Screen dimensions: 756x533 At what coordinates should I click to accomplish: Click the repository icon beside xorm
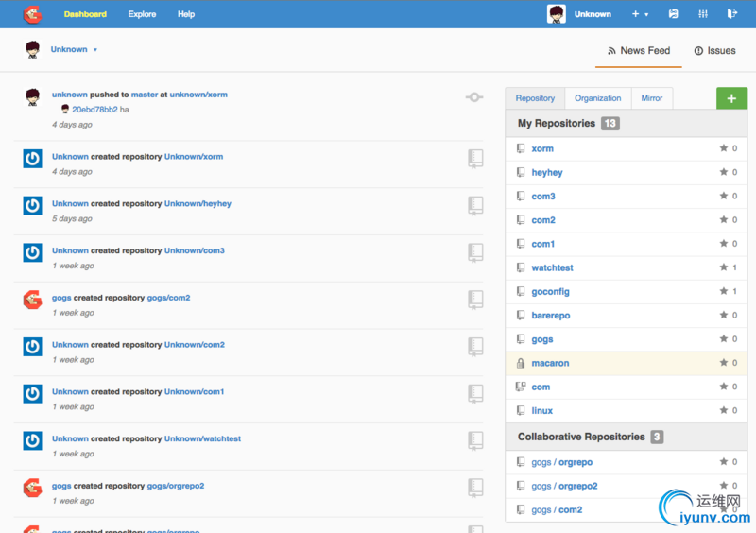(521, 148)
